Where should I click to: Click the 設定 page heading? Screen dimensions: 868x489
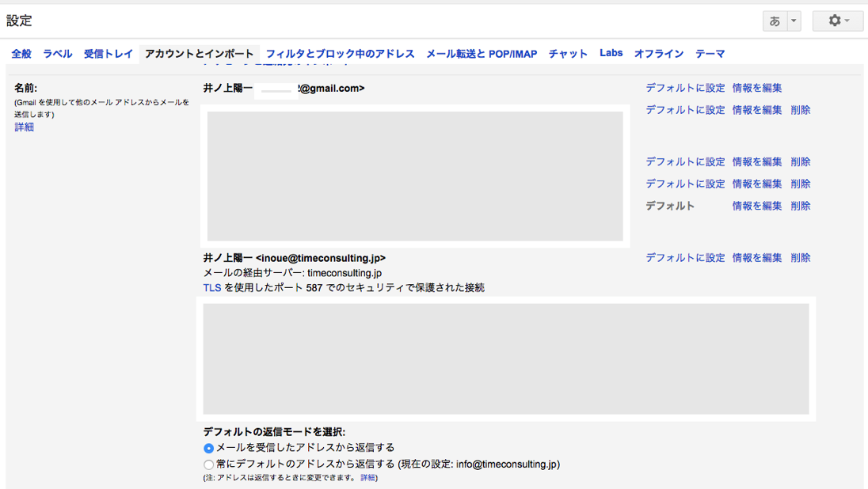point(19,21)
